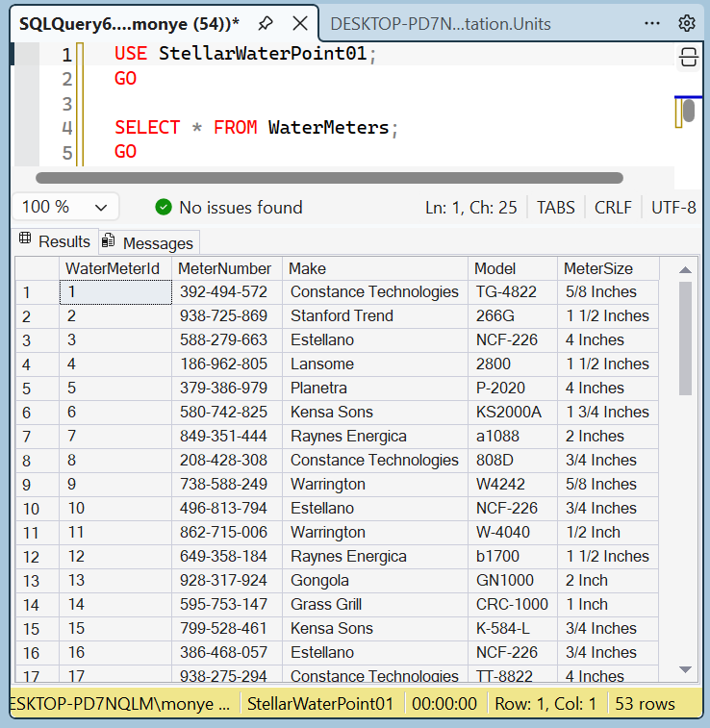Click the StellarWaterPoint01 database status entry

click(x=320, y=704)
